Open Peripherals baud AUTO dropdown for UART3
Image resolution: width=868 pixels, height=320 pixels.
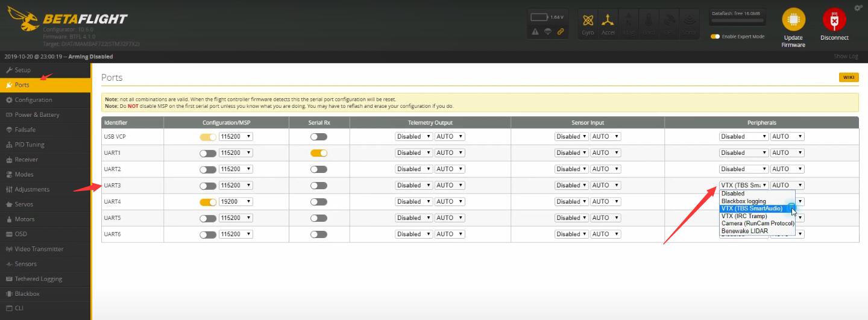coord(787,186)
